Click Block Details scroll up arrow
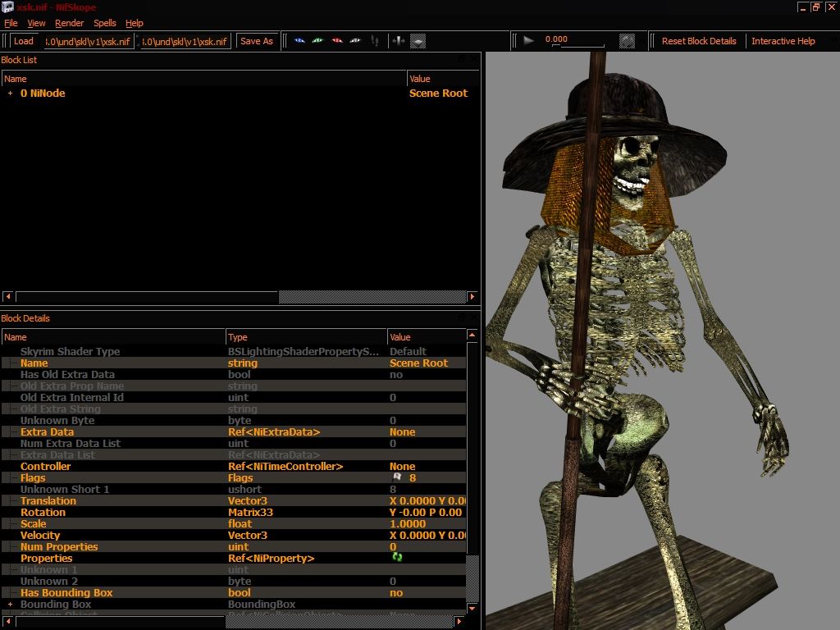840x630 pixels. pyautogui.click(x=472, y=336)
